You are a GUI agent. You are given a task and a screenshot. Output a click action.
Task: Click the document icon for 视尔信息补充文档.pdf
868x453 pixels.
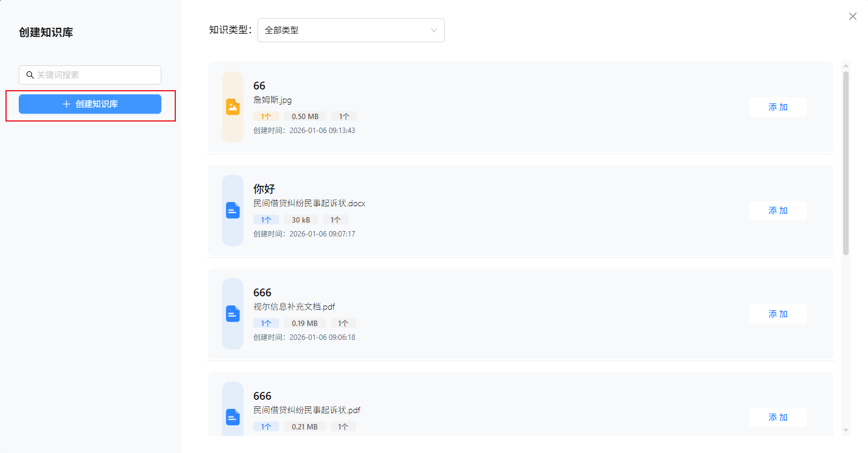(x=233, y=314)
